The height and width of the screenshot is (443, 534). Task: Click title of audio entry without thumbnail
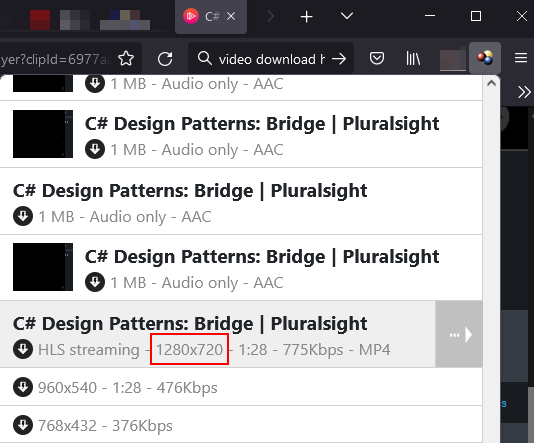pyautogui.click(x=190, y=191)
